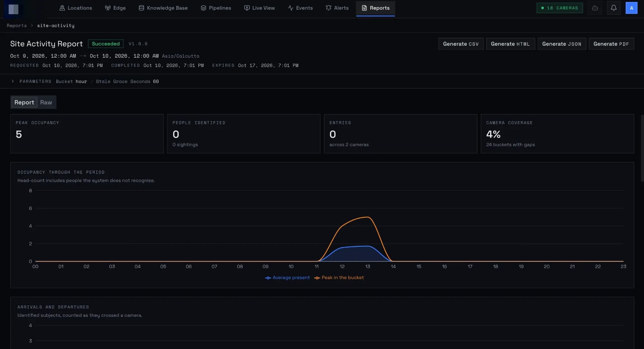Generate the JSON export
644x349 pixels.
[x=562, y=44]
